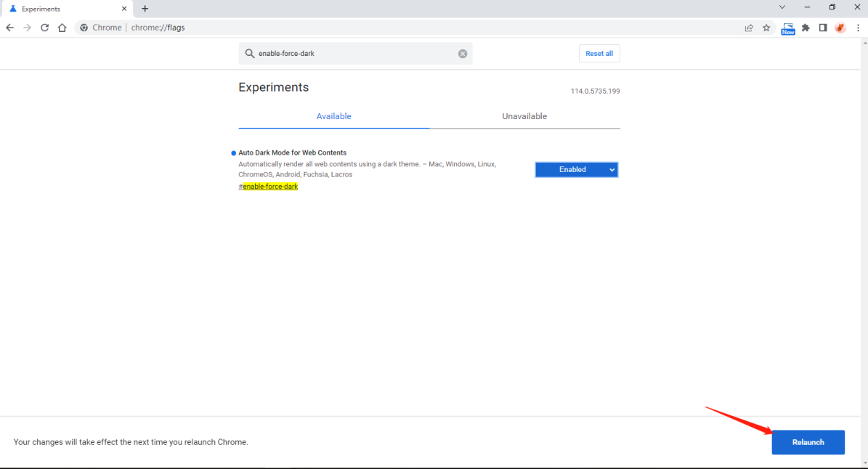
Task: Click the browser back arrow
Action: (x=10, y=28)
